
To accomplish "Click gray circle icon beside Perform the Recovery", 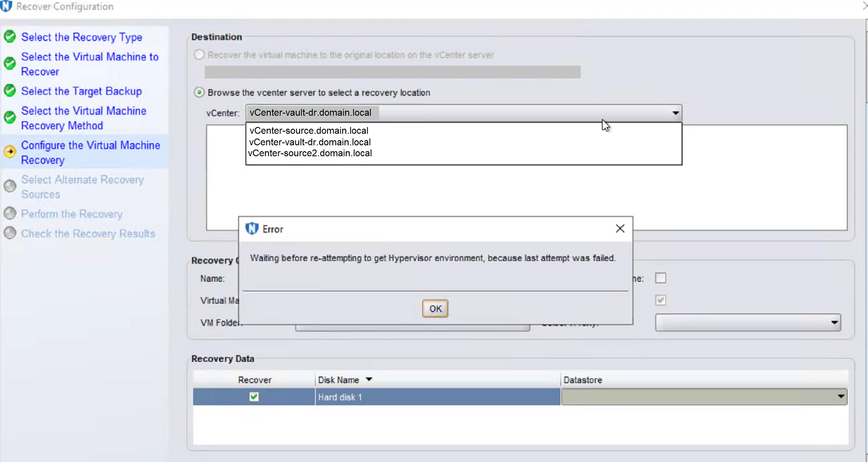I will click(x=10, y=213).
